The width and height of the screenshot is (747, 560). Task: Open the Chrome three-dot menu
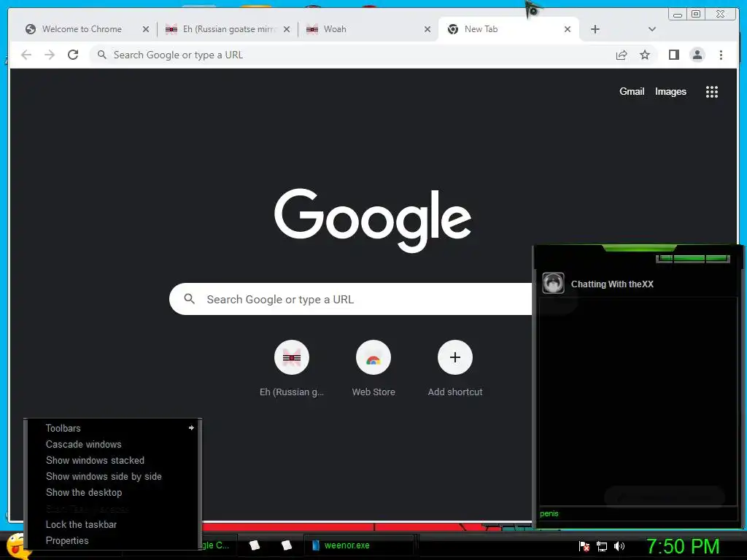(721, 55)
